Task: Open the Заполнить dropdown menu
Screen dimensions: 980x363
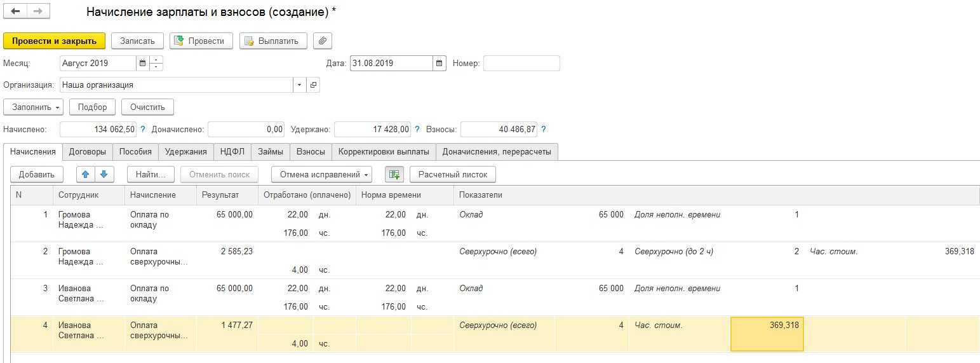Action: [34, 107]
